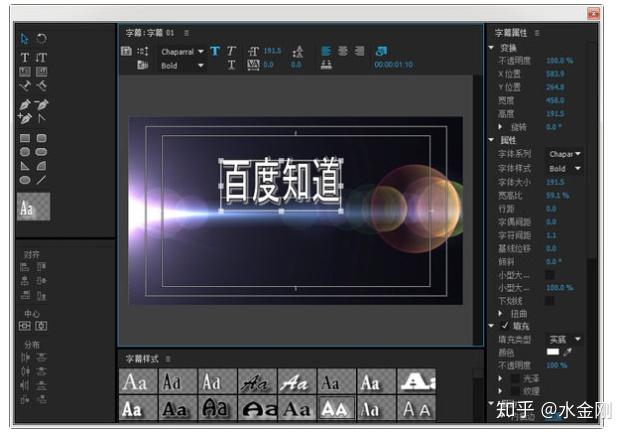Select the Convert Anchor Point tool
The width and height of the screenshot is (629, 437).
[41, 118]
